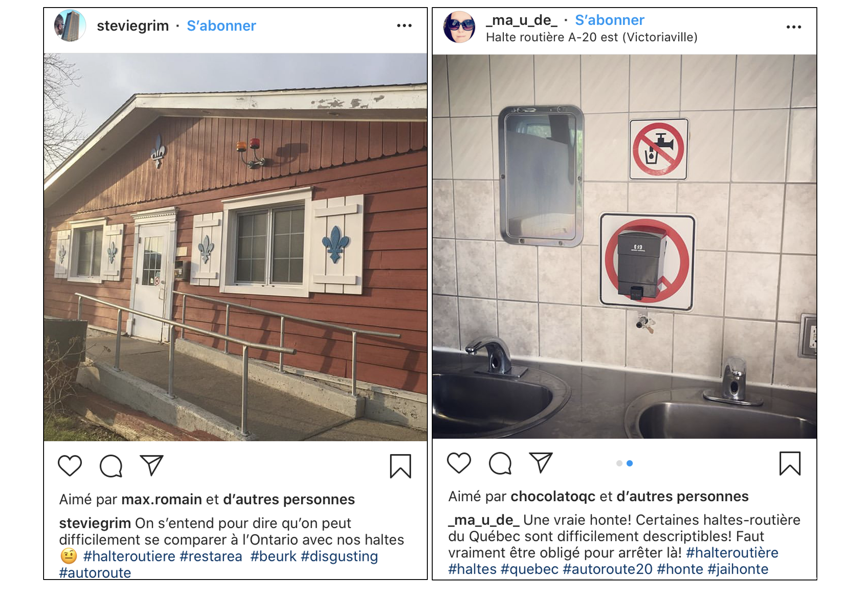Like the _ma_u_de_ post with heart icon
Image resolution: width=868 pixels, height=592 pixels.
click(x=459, y=463)
